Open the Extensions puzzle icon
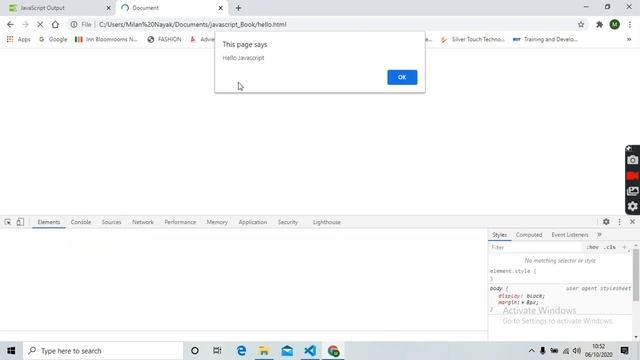This screenshot has height=360, width=640. tap(599, 24)
